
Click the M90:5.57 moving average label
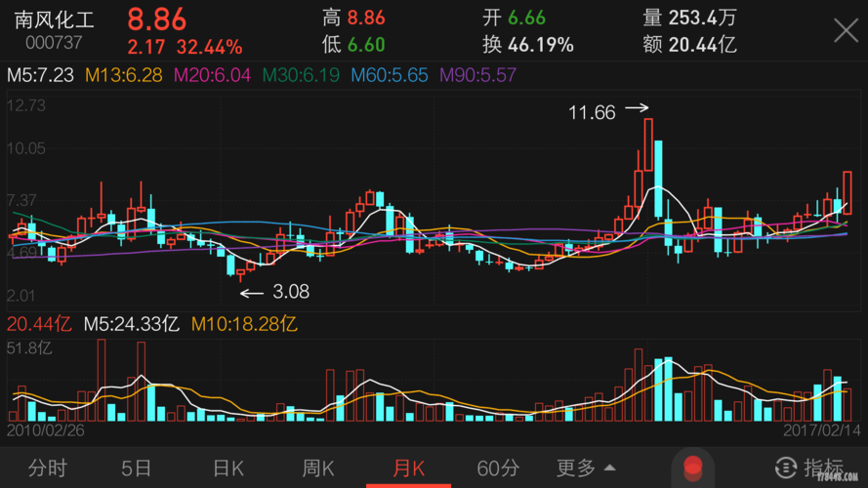pos(477,75)
